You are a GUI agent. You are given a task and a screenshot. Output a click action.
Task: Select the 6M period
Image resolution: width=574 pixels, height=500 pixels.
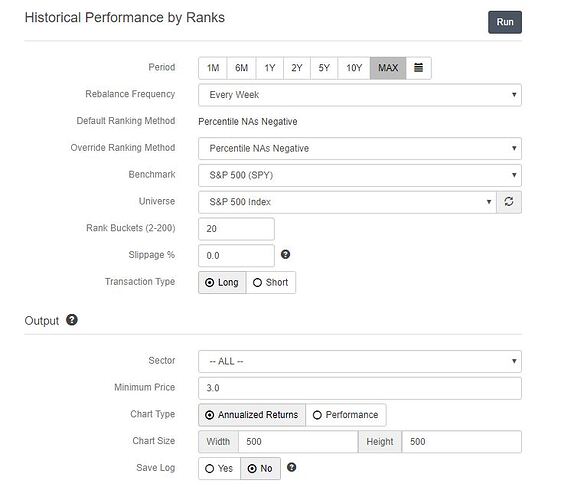click(241, 68)
